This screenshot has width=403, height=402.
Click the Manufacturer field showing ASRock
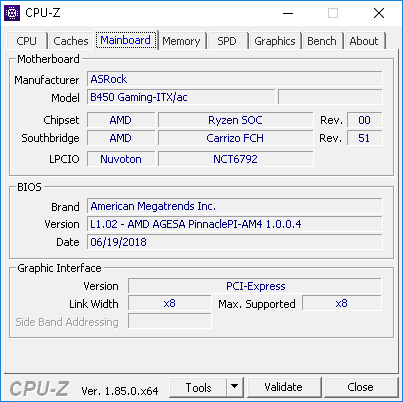pos(235,79)
